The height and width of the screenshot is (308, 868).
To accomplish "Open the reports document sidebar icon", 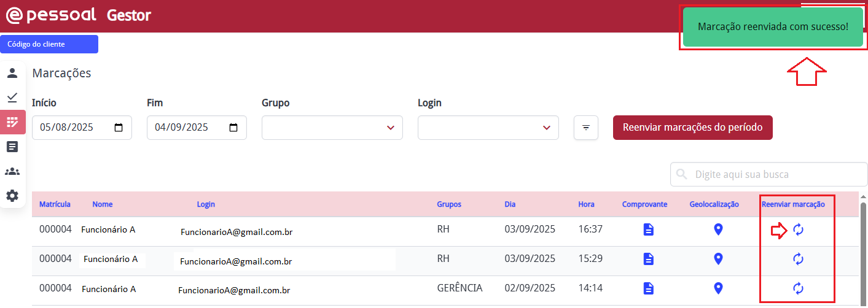I will coord(12,147).
